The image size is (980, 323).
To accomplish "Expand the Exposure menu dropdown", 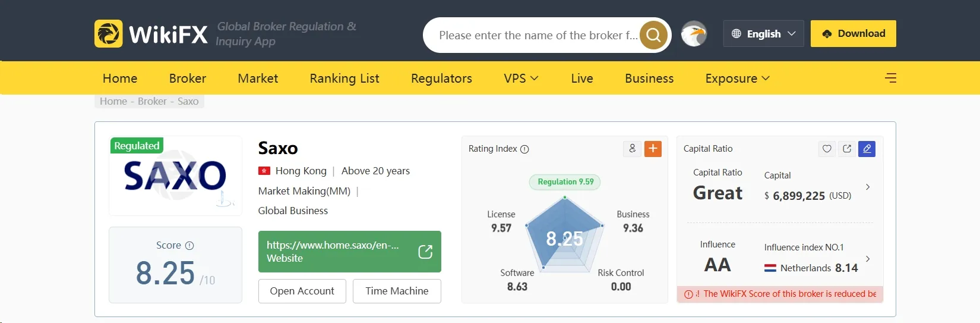I will coord(737,79).
